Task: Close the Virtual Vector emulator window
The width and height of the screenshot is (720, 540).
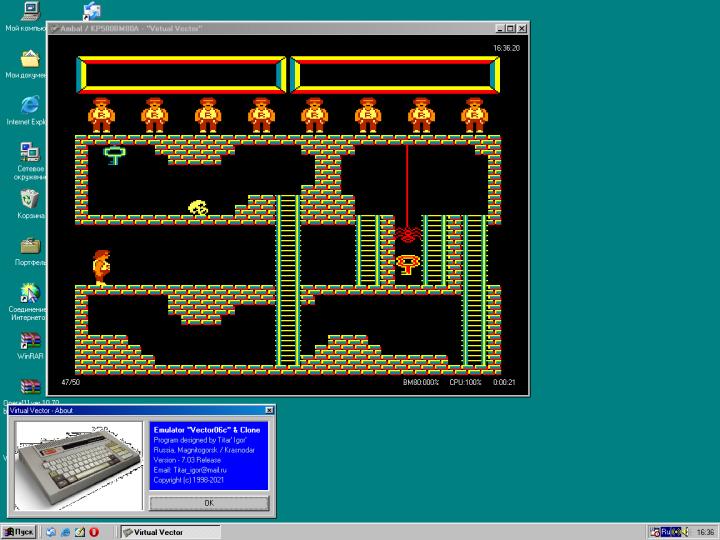Action: pyautogui.click(x=522, y=28)
